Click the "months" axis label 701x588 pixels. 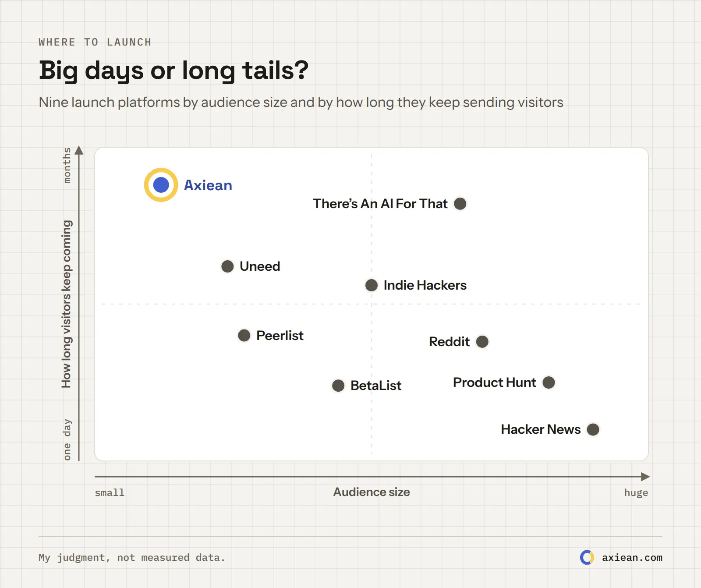[x=67, y=165]
